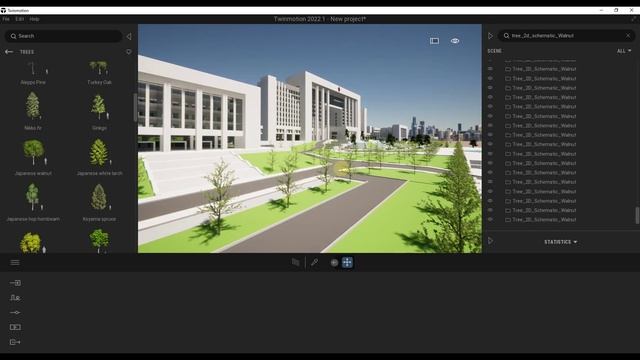
Task: Click the greyed-out map icon in toolbar
Action: (296, 262)
